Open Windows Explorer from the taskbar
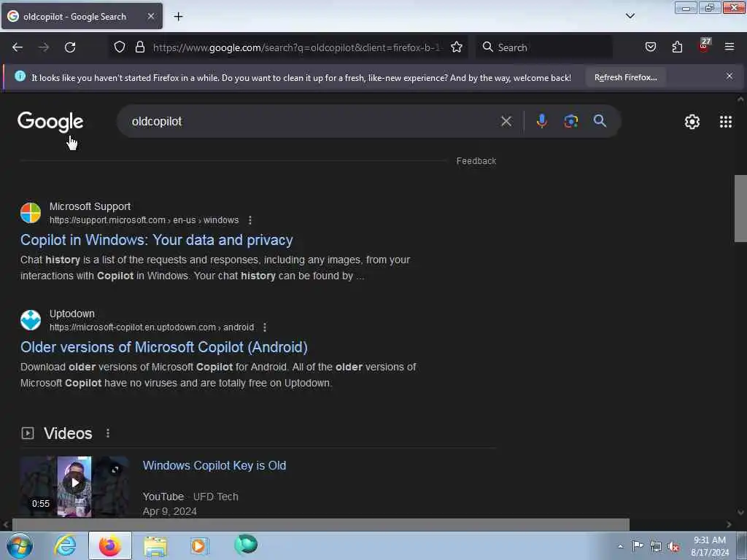Image resolution: width=747 pixels, height=560 pixels. [155, 546]
